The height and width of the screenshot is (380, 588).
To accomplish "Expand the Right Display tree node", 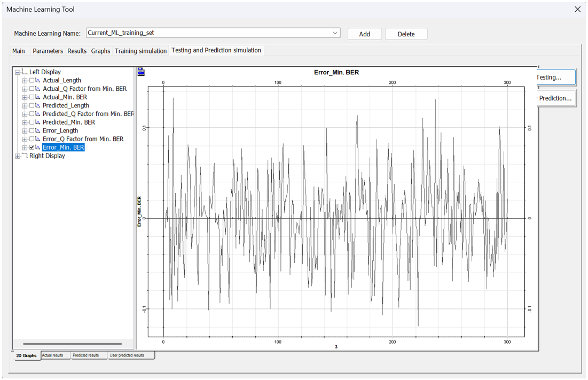I will tap(18, 156).
